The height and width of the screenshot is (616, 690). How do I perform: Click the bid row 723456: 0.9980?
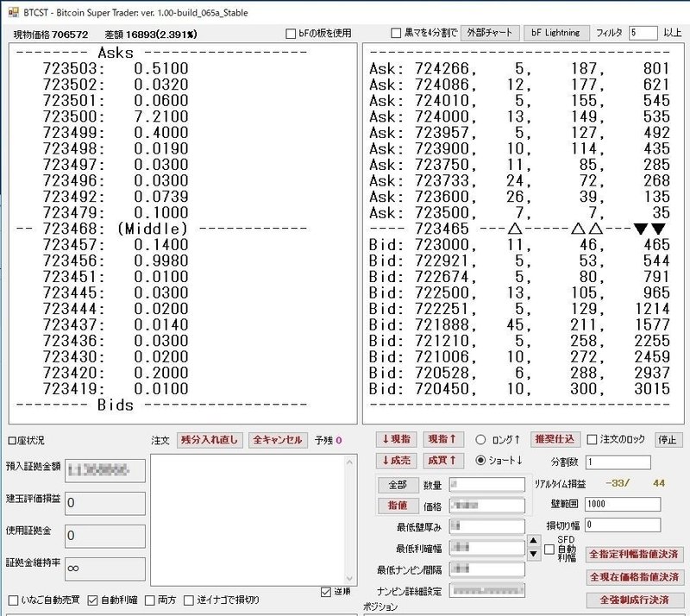pos(116,261)
